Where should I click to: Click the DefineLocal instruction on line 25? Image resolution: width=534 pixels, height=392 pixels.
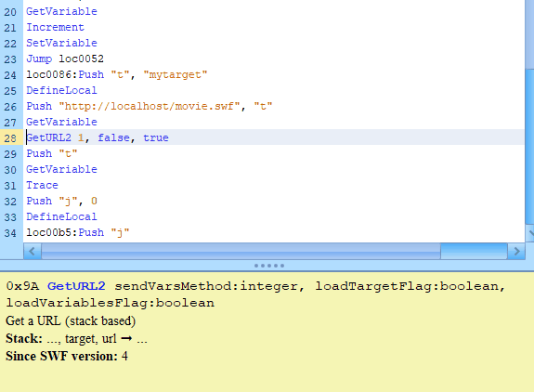pyautogui.click(x=61, y=90)
